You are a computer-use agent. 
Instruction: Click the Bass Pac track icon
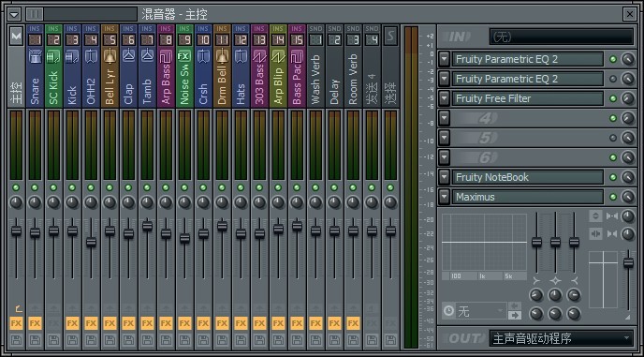[x=297, y=57]
